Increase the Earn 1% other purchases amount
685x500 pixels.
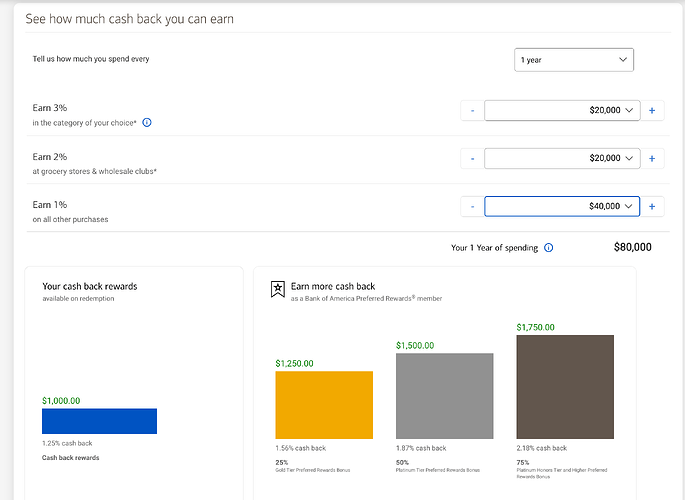pos(652,207)
